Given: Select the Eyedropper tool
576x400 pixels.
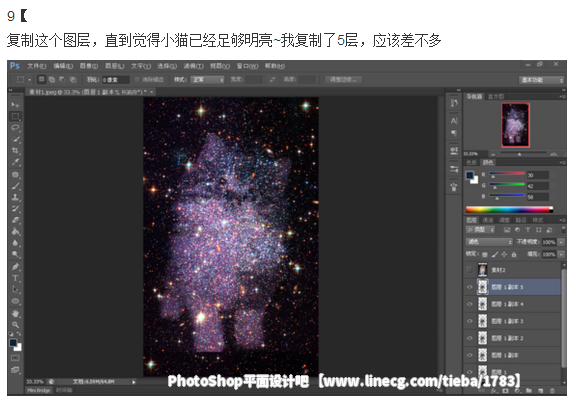Looking at the screenshot, I should [15, 162].
